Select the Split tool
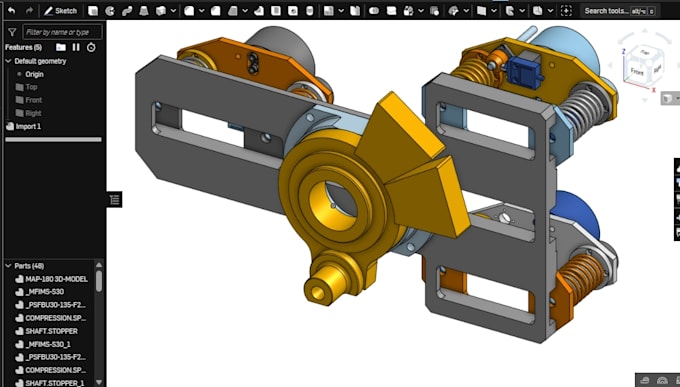This screenshot has height=387, width=680. (391, 11)
